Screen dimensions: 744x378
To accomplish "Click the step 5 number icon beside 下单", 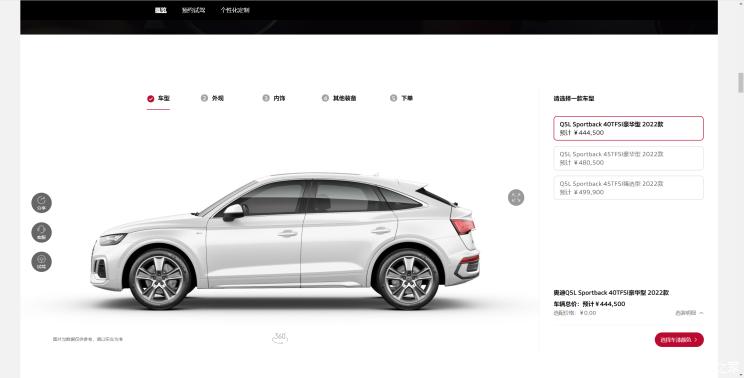I will [393, 98].
